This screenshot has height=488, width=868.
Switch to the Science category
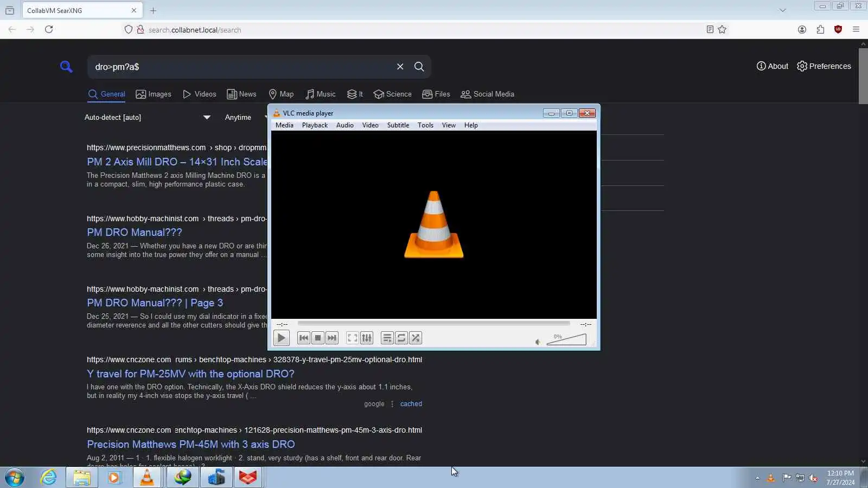tap(393, 94)
